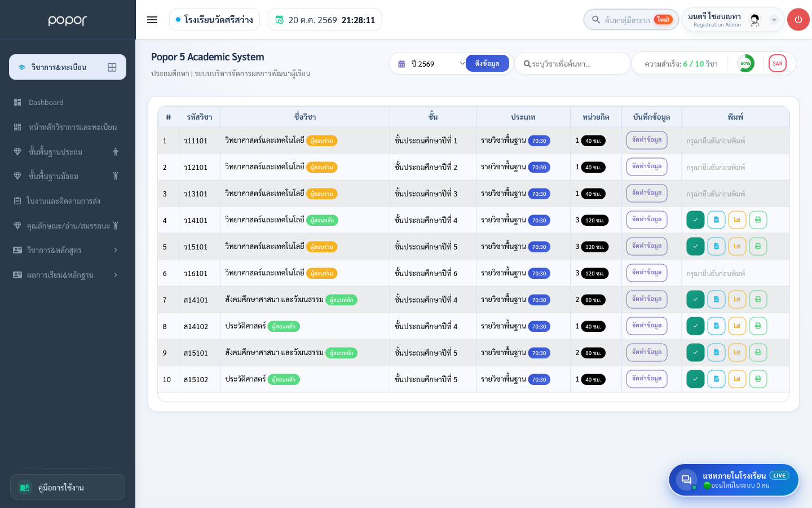Open the live school chat widget
The width and height of the screenshot is (812, 508).
tap(734, 480)
